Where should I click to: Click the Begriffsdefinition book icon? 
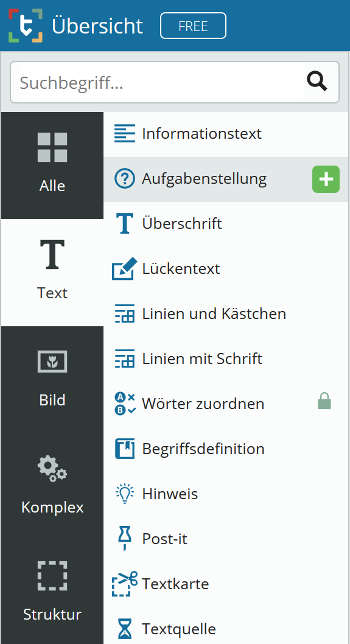pos(124,449)
